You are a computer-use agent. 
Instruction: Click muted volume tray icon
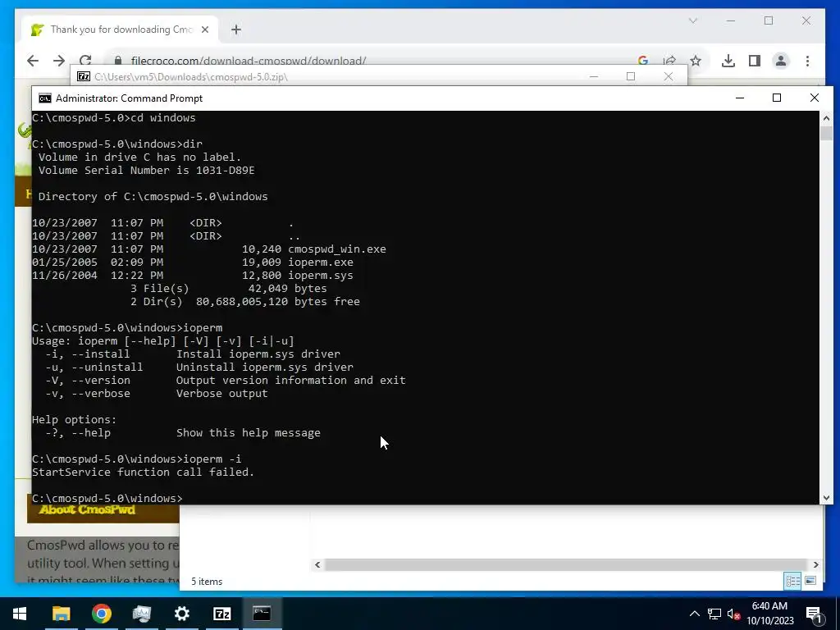733,614
